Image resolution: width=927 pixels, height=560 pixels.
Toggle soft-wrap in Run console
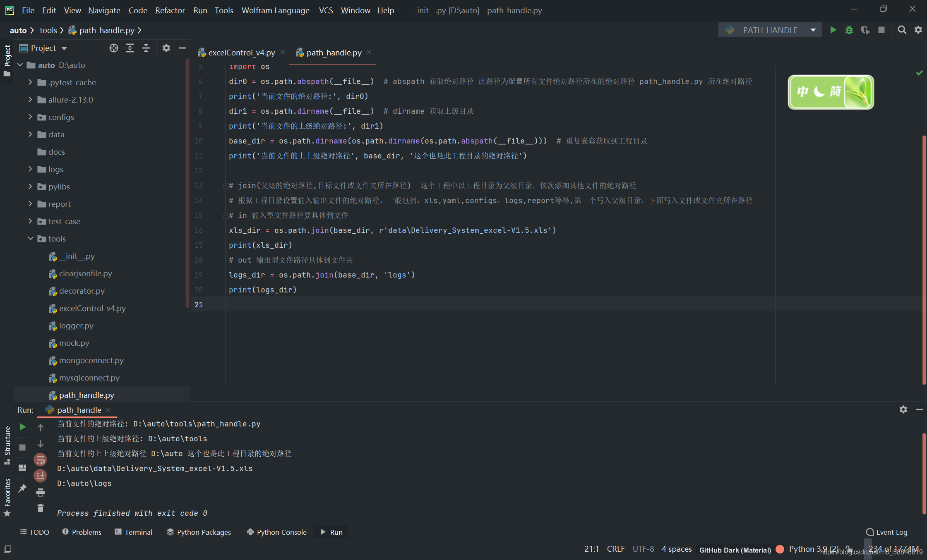click(x=40, y=459)
